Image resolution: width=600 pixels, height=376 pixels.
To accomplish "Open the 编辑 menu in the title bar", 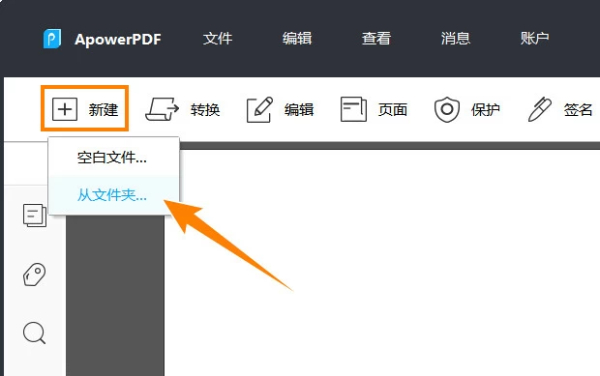I will click(297, 39).
